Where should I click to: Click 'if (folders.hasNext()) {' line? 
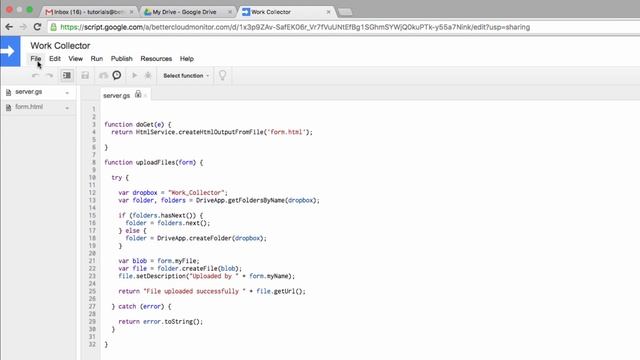tap(160, 216)
